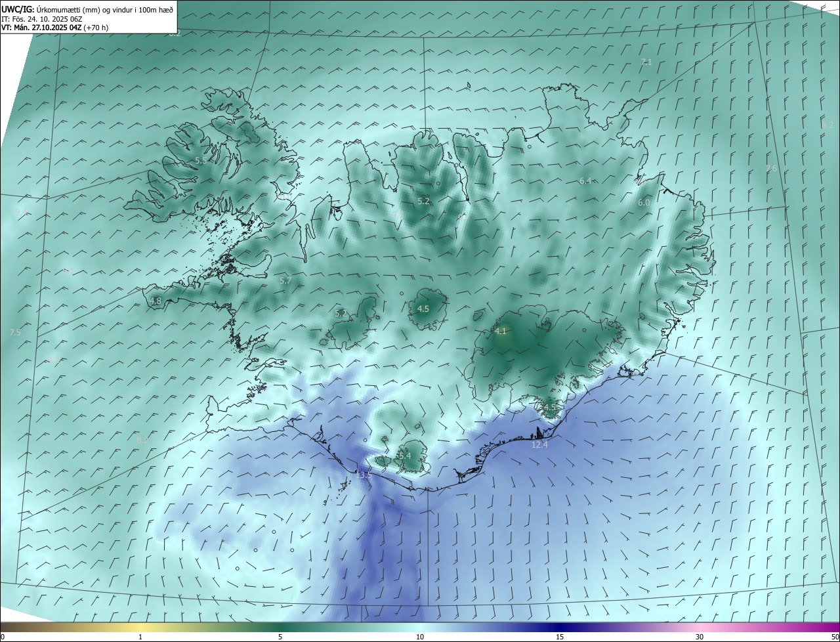840x642 pixels.
Task: Click the 5.7 value label
Action: pyautogui.click(x=285, y=280)
